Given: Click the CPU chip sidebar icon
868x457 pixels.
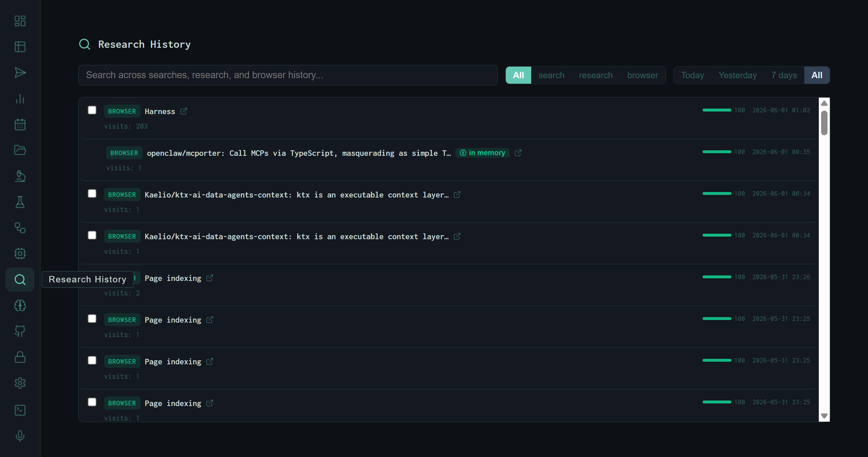Looking at the screenshot, I should pos(20,254).
